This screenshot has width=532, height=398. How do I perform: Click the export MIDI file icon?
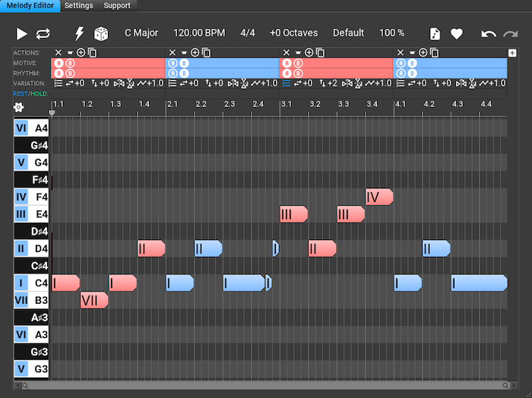(x=435, y=33)
